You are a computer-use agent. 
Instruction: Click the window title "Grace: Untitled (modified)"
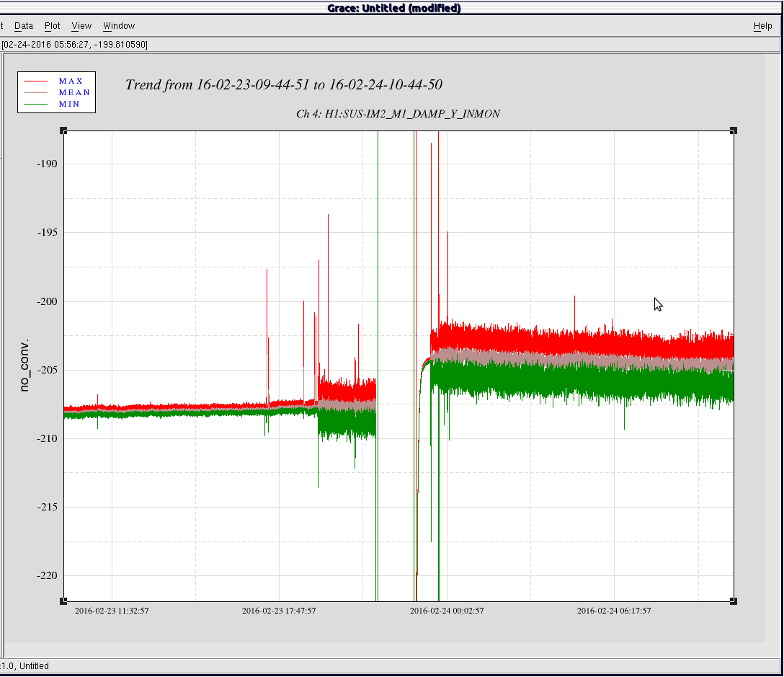[394, 8]
